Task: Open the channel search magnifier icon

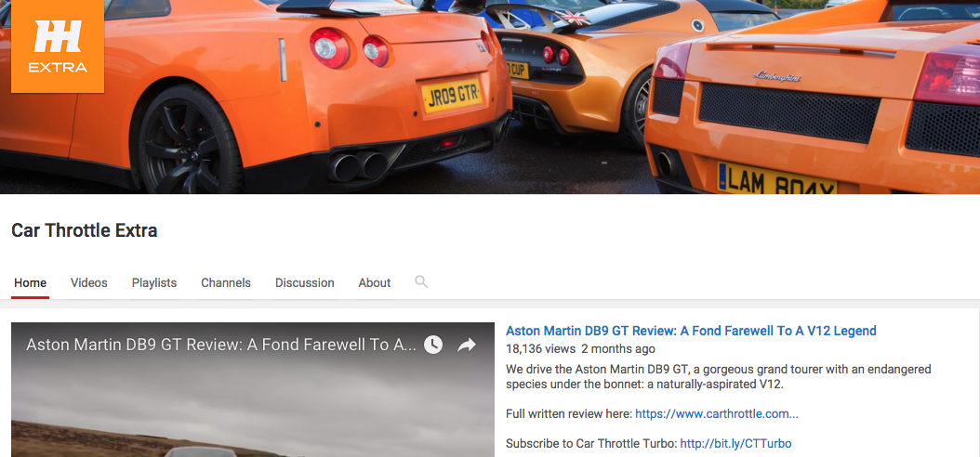Action: [x=421, y=281]
